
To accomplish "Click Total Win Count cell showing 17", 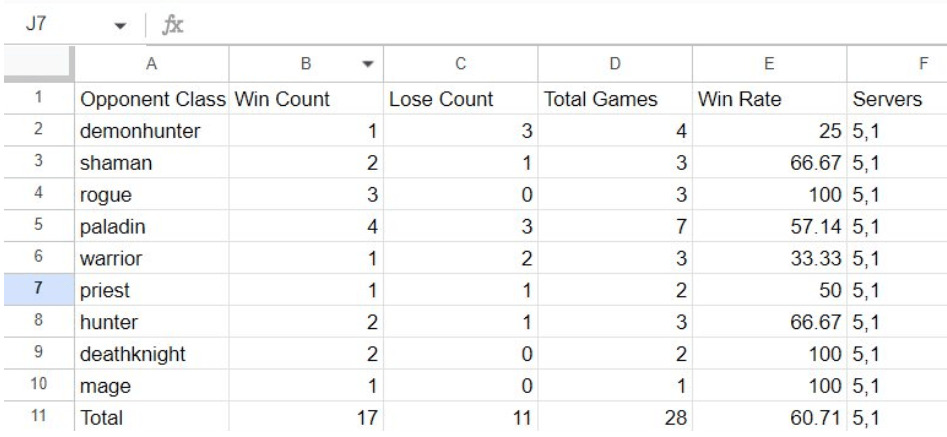I will click(306, 417).
